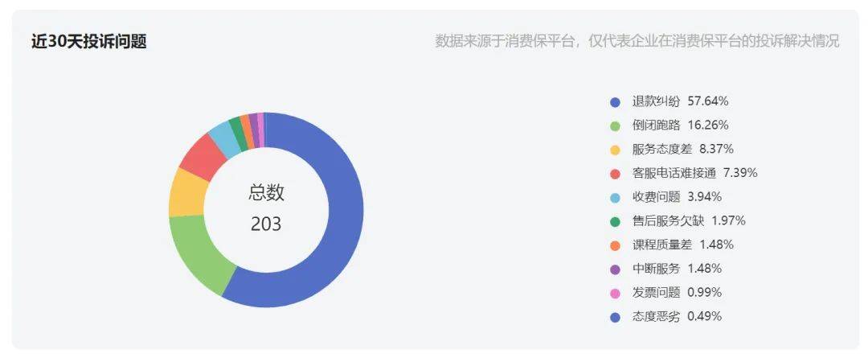The image size is (868, 362).
Task: Click the blue 退款纠纷 legend dot
Action: pyautogui.click(x=615, y=102)
